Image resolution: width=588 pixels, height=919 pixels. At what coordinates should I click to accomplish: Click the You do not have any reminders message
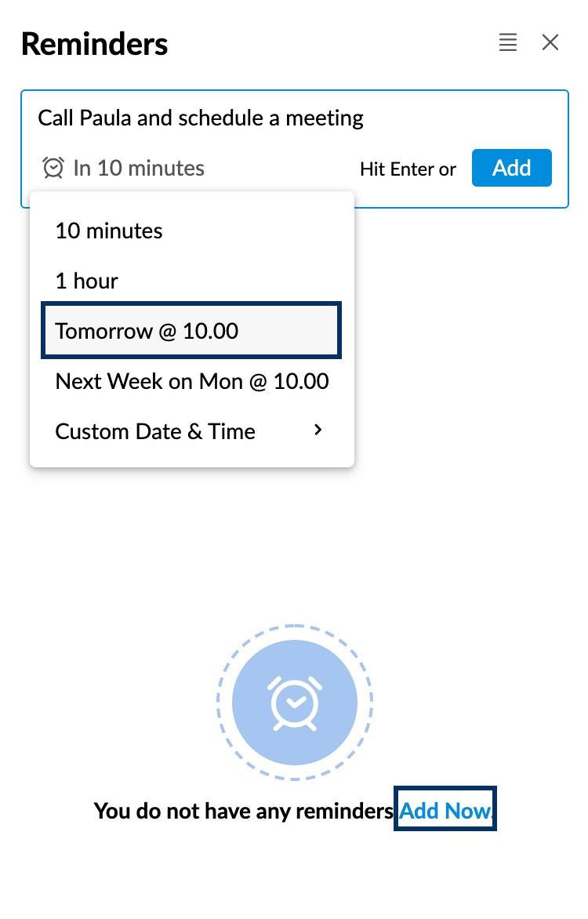tap(243, 811)
